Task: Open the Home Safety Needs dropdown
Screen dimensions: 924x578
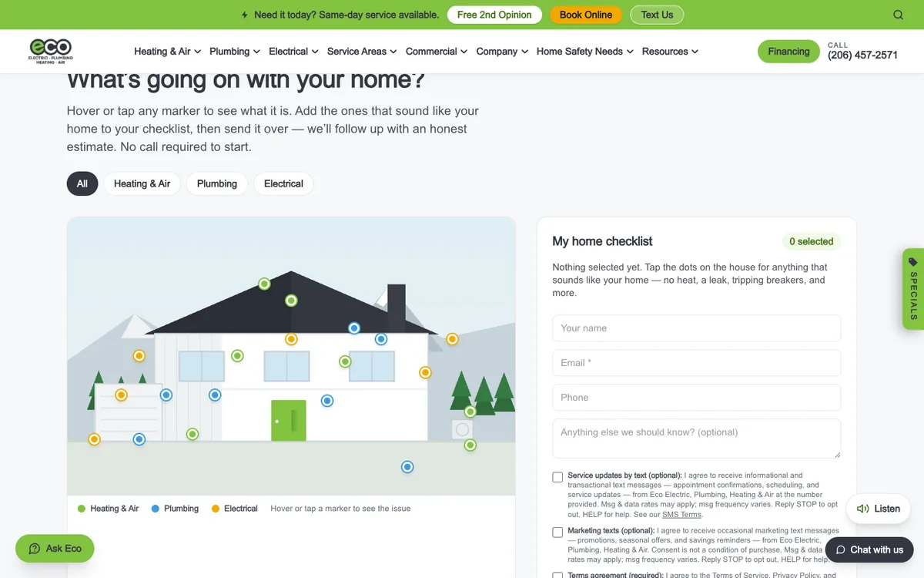Action: pyautogui.click(x=585, y=52)
